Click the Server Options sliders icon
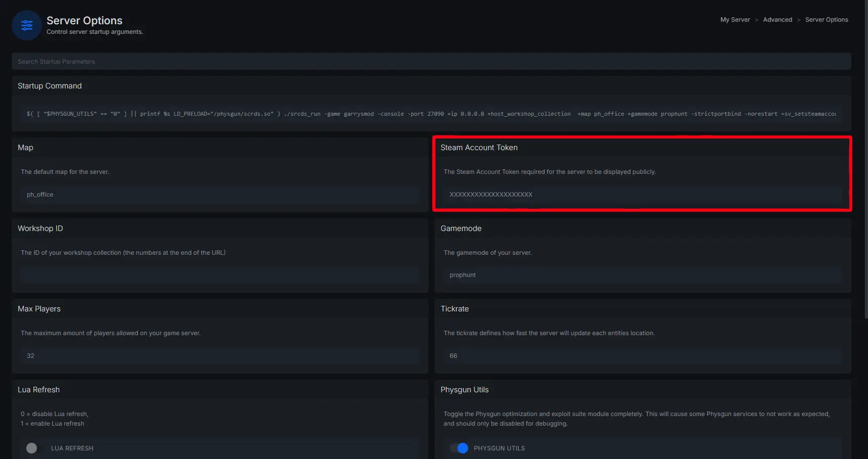This screenshot has height=459, width=868. click(x=27, y=25)
